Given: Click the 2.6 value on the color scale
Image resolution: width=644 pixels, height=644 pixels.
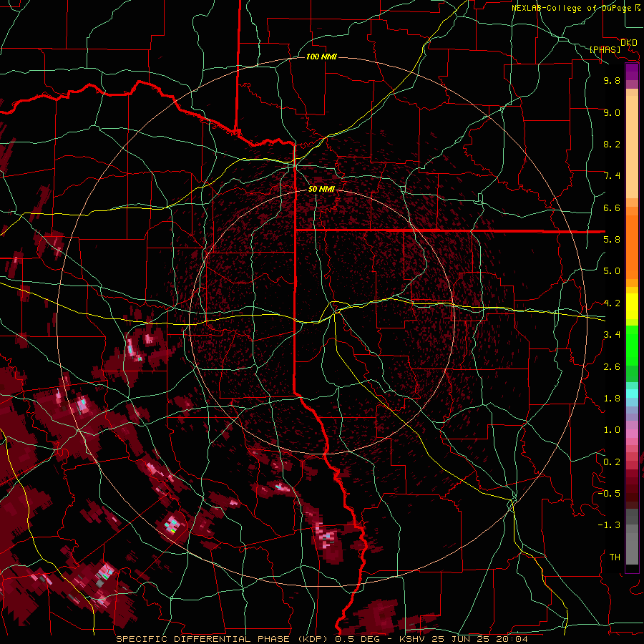Looking at the screenshot, I should [x=612, y=367].
